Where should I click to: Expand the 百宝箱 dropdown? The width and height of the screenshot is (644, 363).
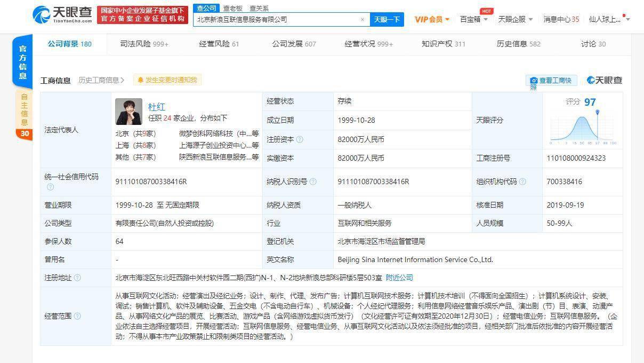[474, 19]
